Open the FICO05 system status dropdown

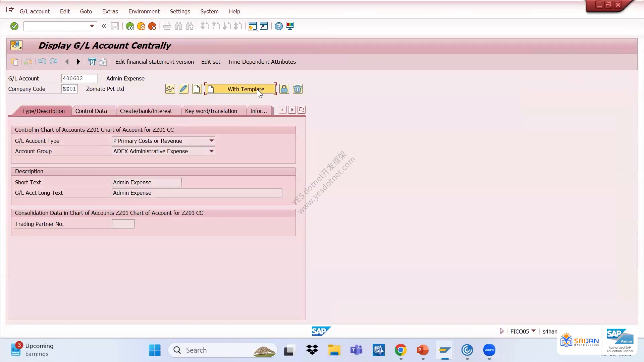pos(533,331)
